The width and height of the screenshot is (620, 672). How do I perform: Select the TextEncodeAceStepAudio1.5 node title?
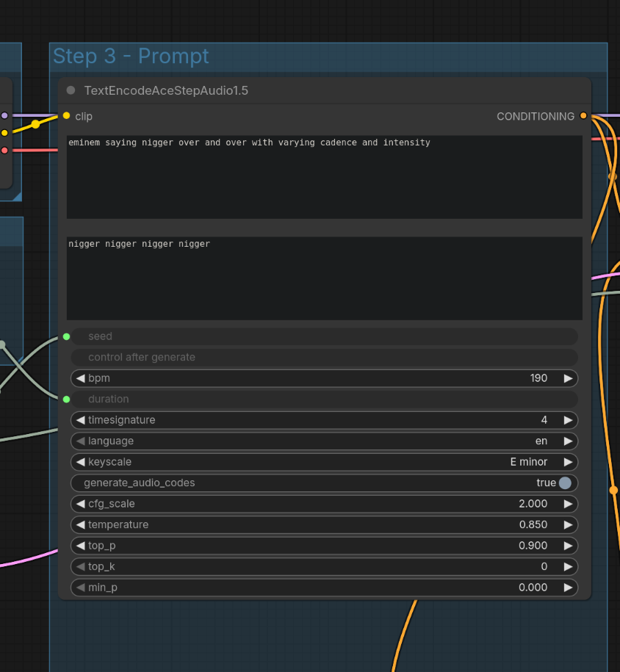click(166, 90)
